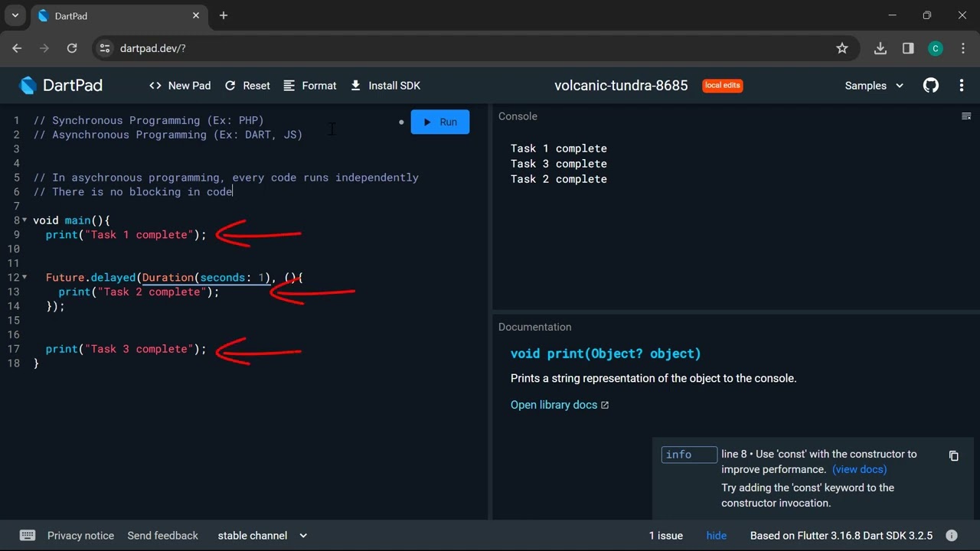Collapse the Future.delayed fold arrow on line 12
The image size is (980, 551).
tap(24, 277)
